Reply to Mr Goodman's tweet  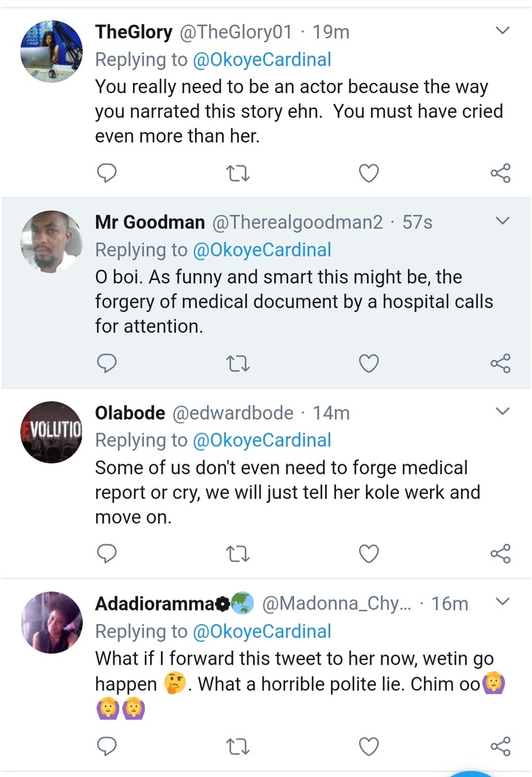coord(107,363)
